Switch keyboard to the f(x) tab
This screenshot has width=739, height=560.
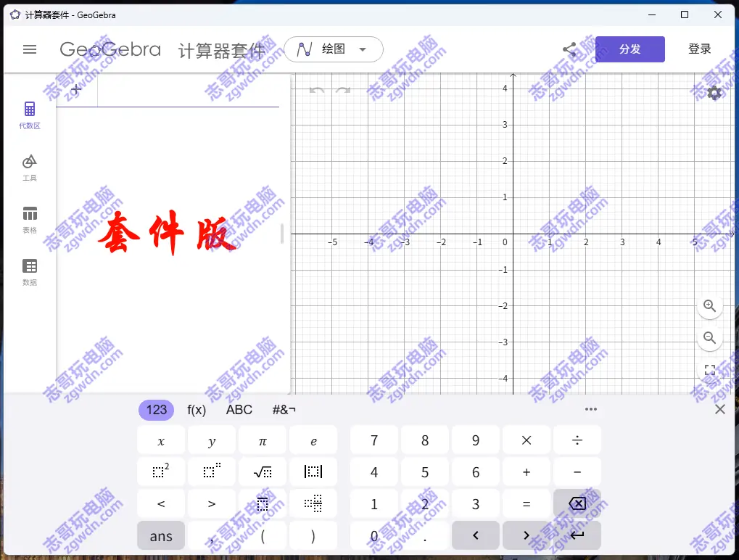[x=196, y=409]
